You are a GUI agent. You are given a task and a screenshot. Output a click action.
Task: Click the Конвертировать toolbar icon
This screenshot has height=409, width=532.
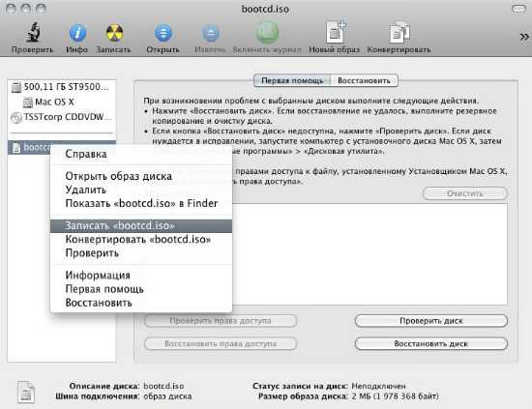click(399, 33)
